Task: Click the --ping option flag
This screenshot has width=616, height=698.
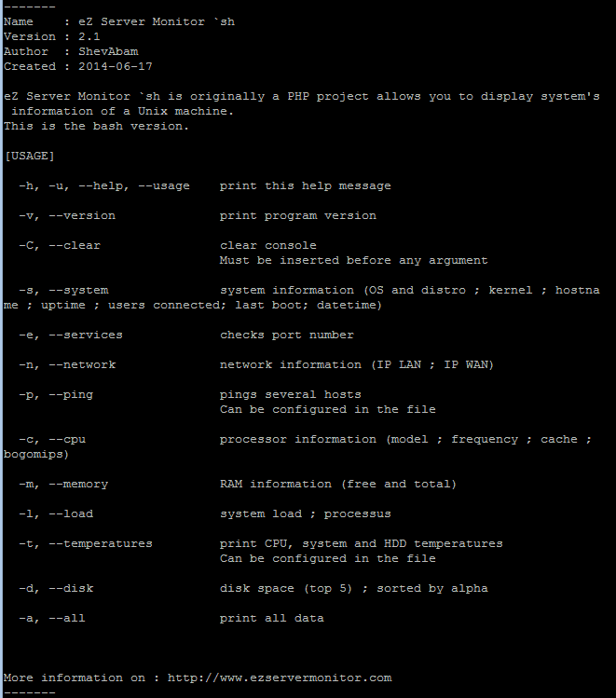Action: (x=71, y=395)
